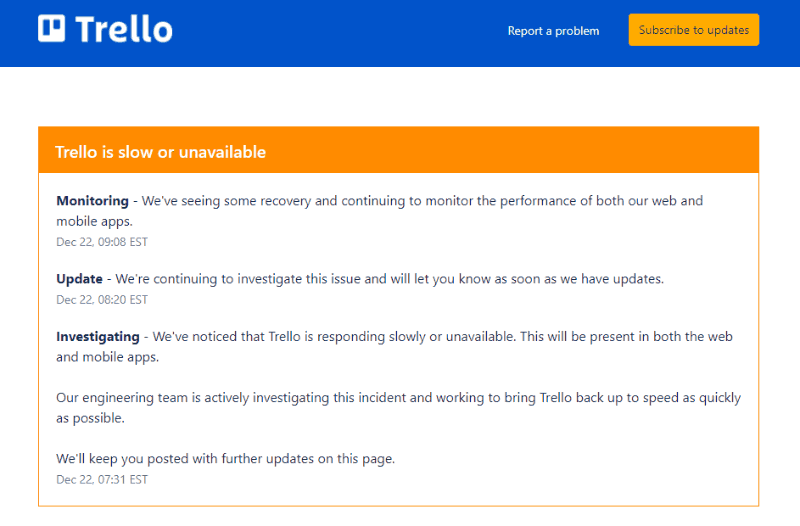The width and height of the screenshot is (800, 526).
Task: Open the Report a problem link
Action: [x=553, y=31]
